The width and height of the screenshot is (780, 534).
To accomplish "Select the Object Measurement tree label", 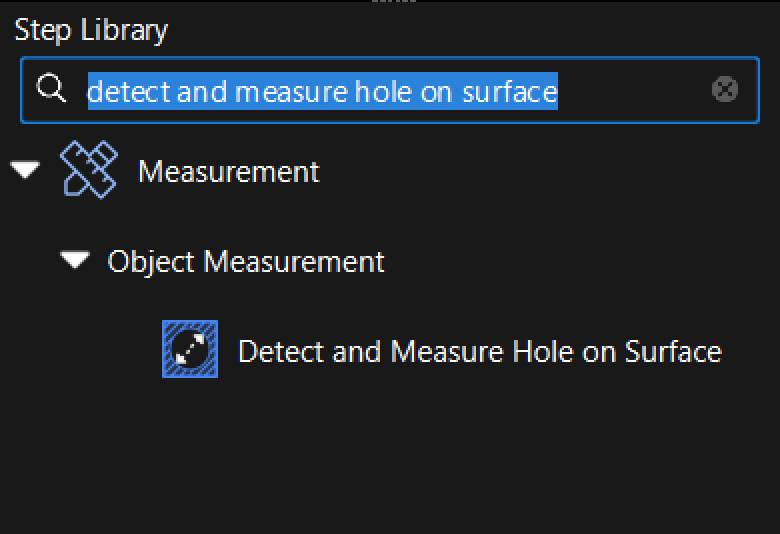I will [246, 262].
